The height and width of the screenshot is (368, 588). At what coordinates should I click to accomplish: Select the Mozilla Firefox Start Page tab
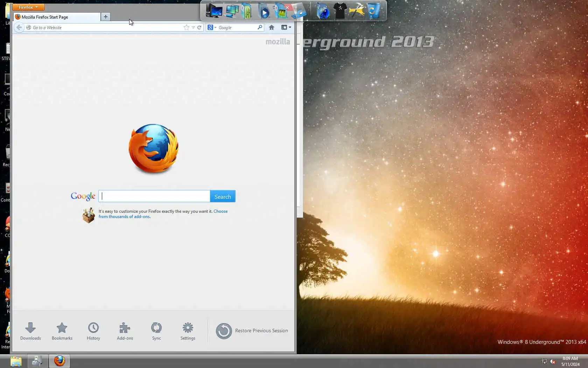(57, 17)
